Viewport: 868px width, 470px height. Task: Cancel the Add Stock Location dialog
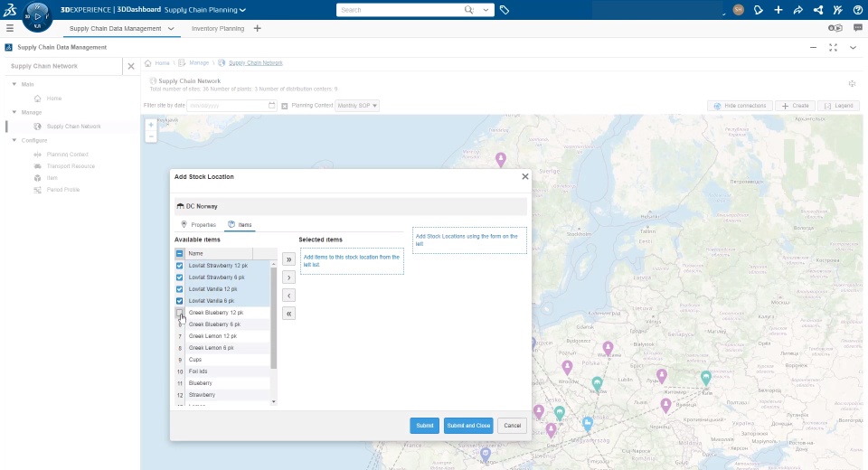click(x=512, y=426)
